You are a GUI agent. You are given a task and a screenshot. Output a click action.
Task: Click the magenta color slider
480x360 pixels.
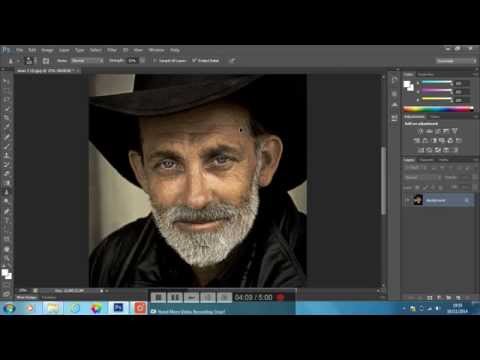click(436, 90)
